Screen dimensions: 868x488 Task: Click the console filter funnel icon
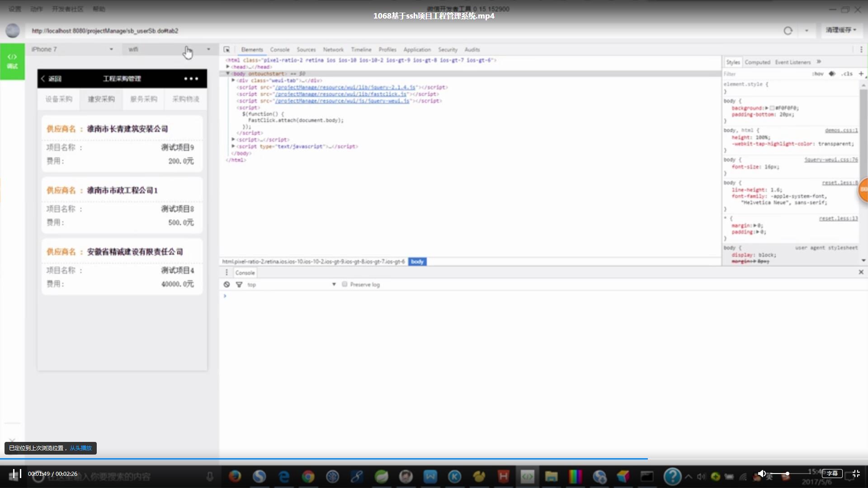point(239,284)
